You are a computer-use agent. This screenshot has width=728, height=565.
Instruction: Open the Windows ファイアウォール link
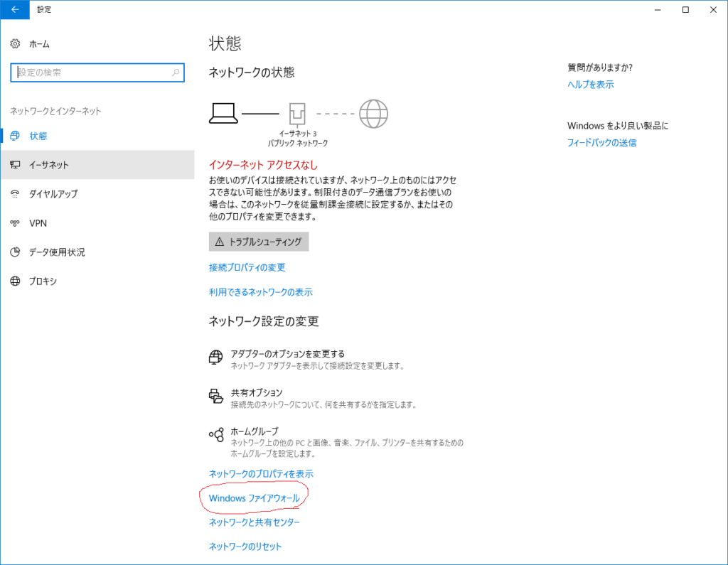254,499
